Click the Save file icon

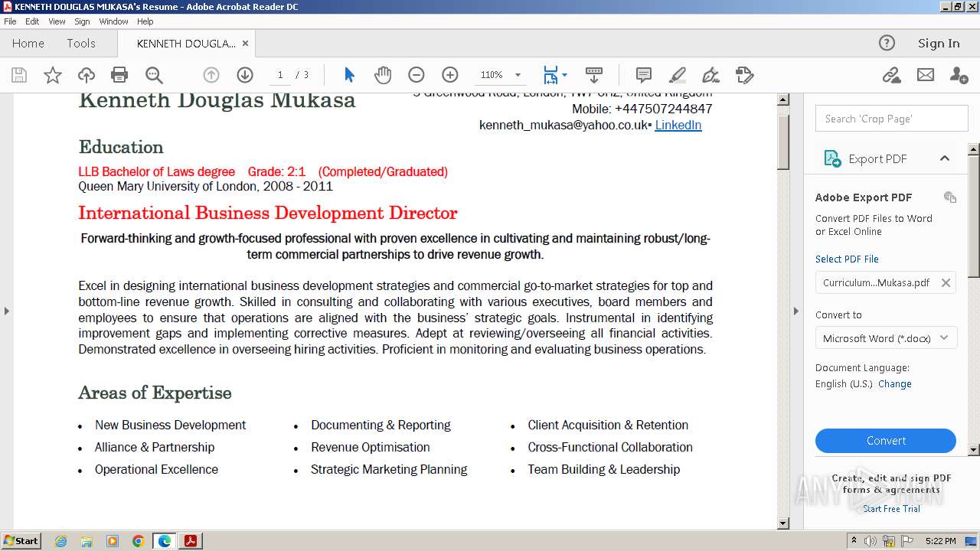[x=19, y=75]
